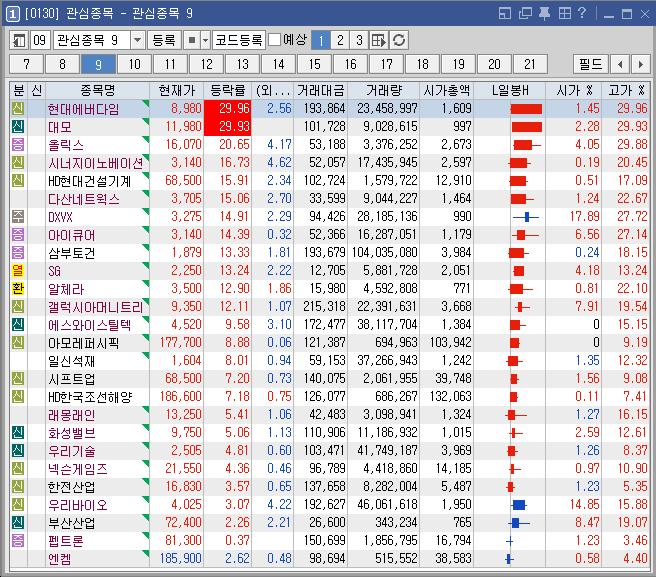Click the 코드등록 button
Image resolution: width=656 pixels, height=577 pixels.
coord(238,40)
